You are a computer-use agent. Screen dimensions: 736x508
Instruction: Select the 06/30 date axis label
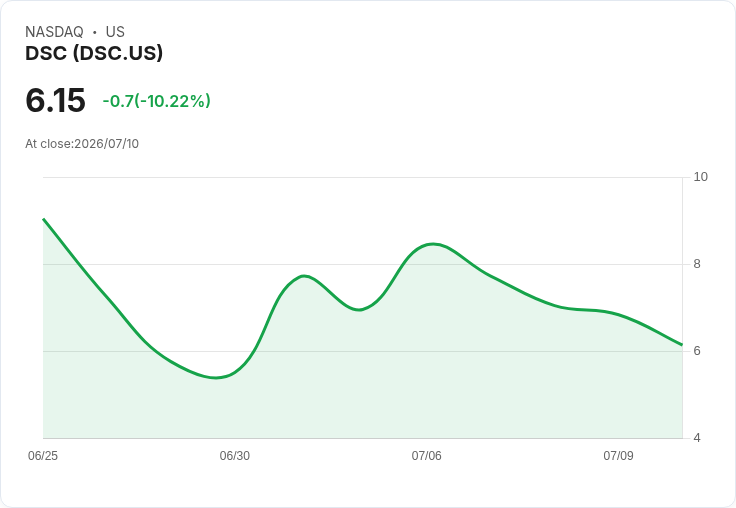[x=235, y=456]
